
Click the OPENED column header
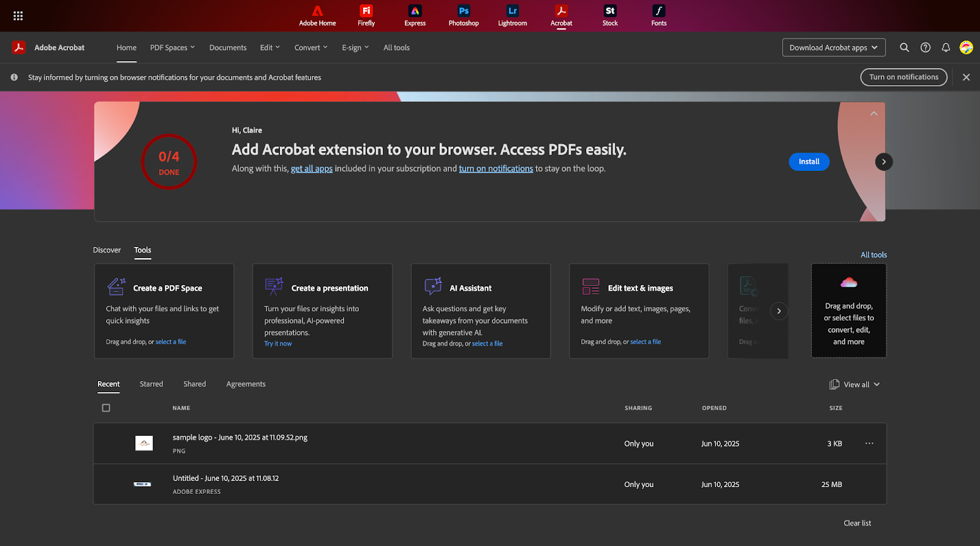pos(714,408)
